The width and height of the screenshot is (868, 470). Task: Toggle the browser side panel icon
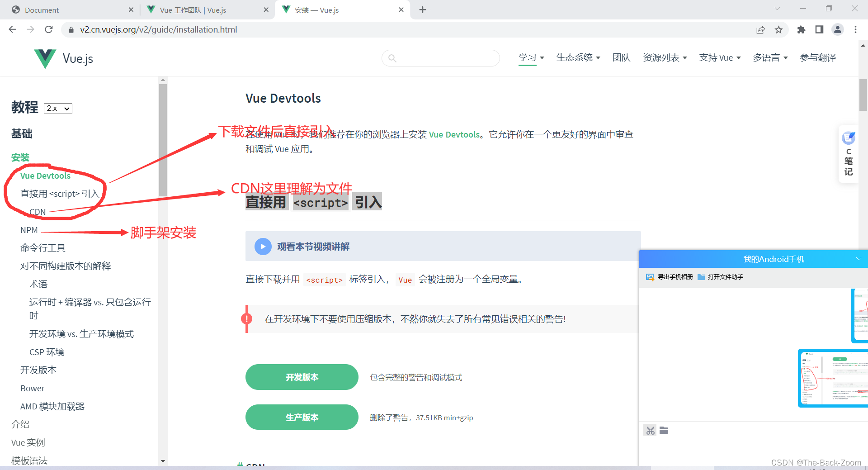[819, 30]
